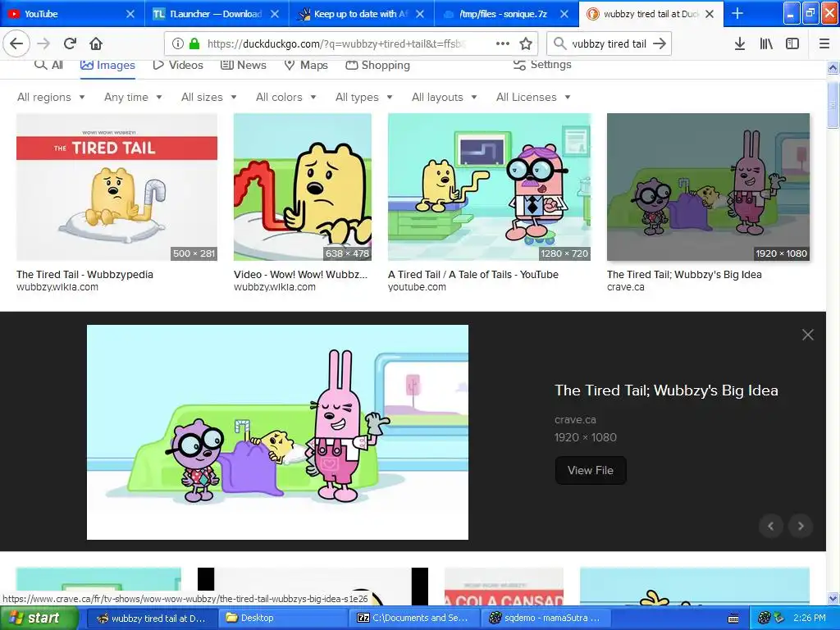This screenshot has height=630, width=840.
Task: Select the Shopping search category
Action: tap(377, 65)
